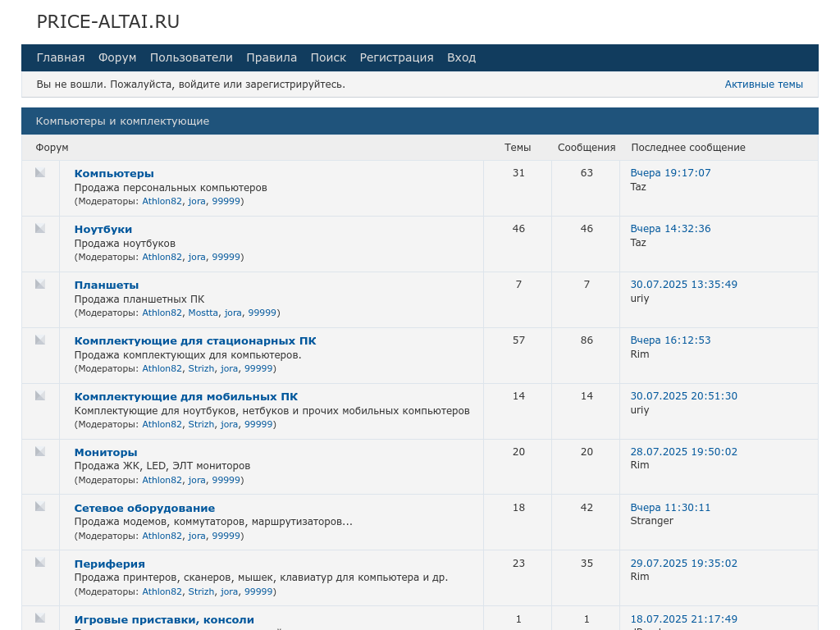Click Вход to log in
This screenshot has height=630, width=840.
click(x=461, y=57)
